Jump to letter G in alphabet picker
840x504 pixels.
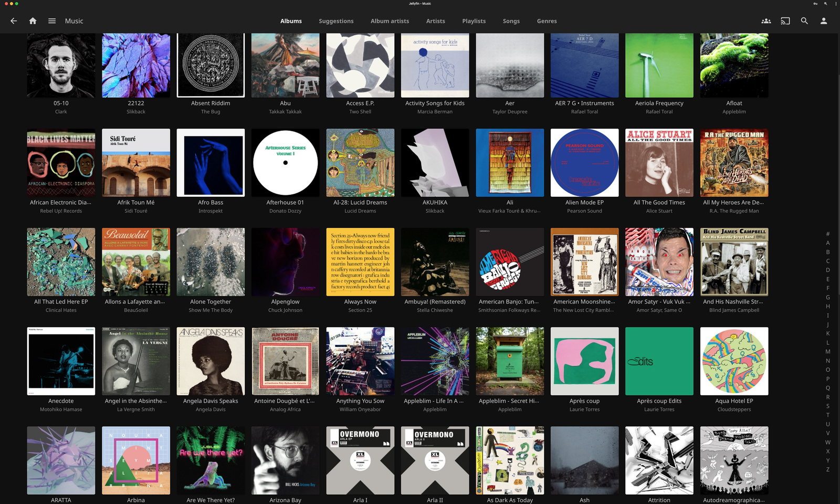[828, 297]
